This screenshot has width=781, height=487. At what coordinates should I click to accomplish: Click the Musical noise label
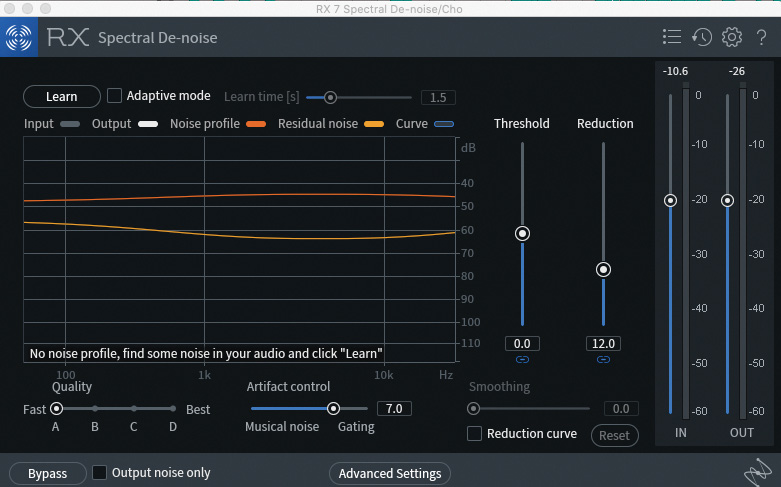[282, 427]
